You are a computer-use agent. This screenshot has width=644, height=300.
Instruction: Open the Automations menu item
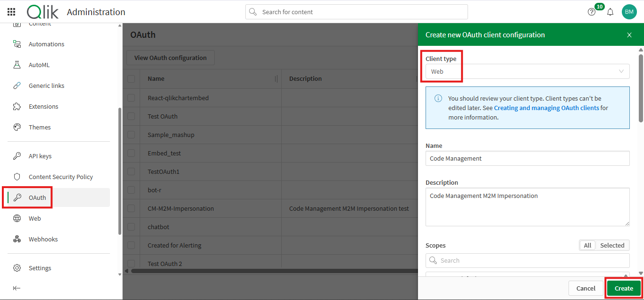59,44
